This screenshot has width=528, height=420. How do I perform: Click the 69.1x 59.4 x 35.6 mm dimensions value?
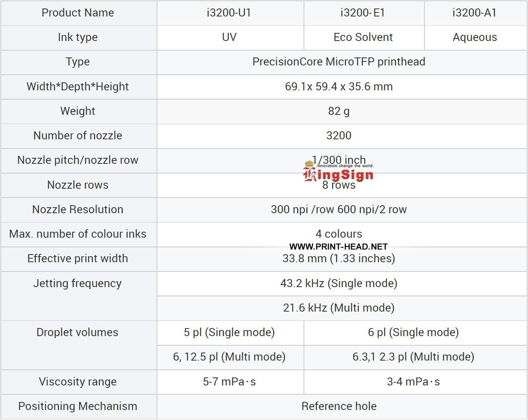click(x=338, y=87)
